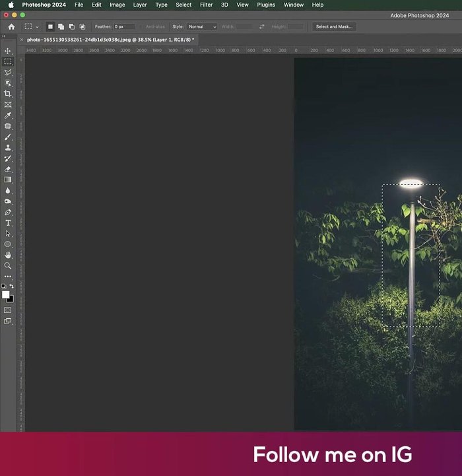Activate the Hand tool

click(8, 255)
